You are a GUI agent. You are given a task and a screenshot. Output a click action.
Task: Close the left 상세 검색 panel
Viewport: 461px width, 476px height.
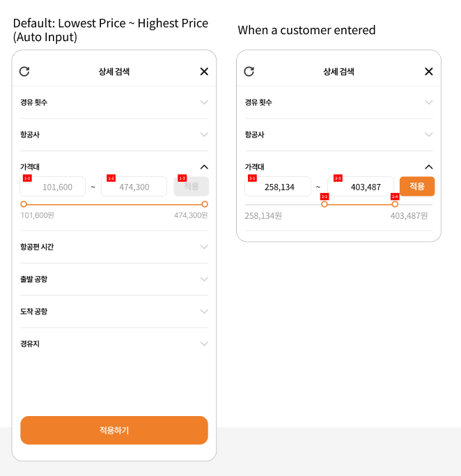pos(204,71)
